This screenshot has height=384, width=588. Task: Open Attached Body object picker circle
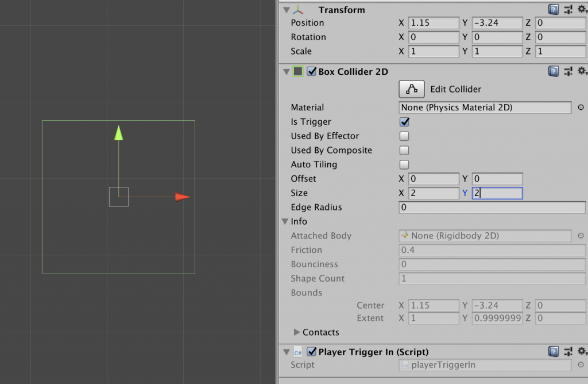pos(581,236)
